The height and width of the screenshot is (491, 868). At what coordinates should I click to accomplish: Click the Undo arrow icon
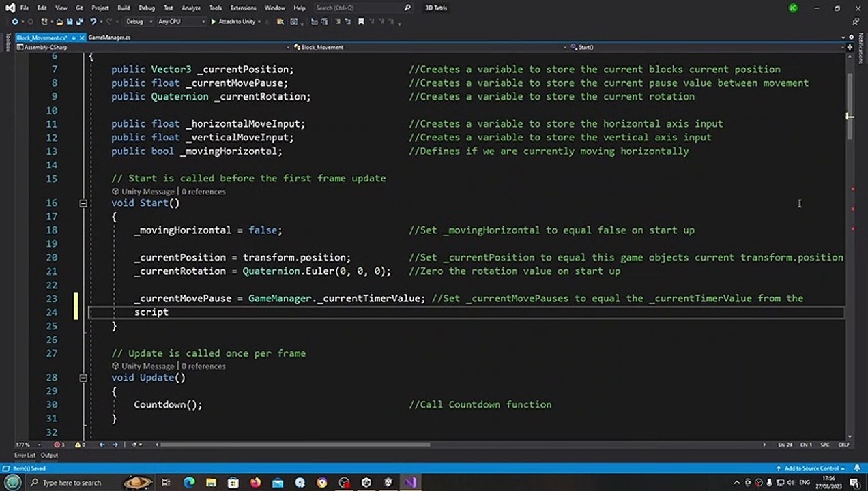[x=93, y=22]
